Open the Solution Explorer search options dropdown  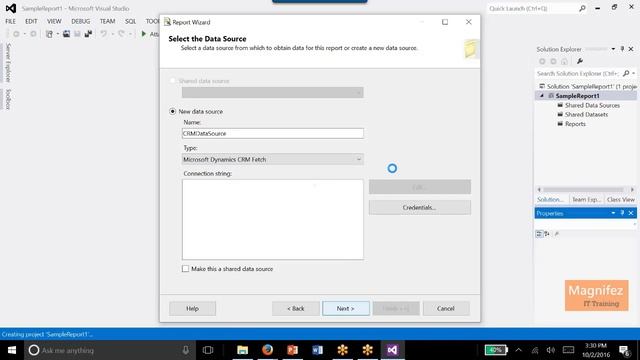point(633,73)
